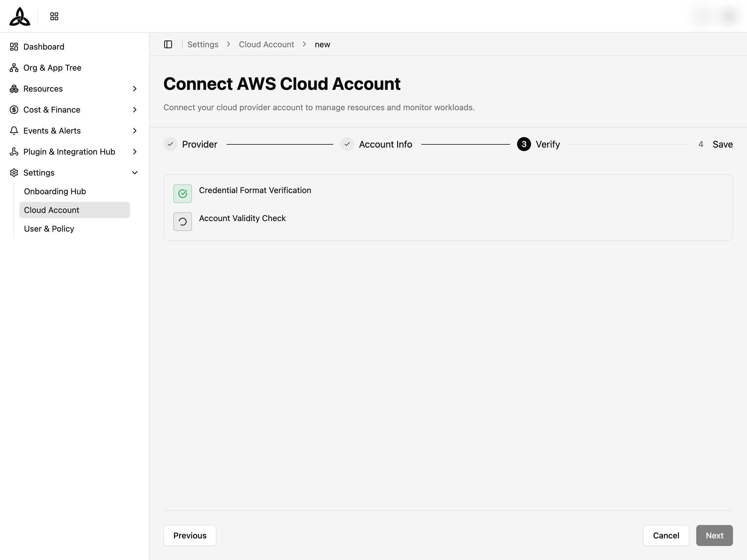This screenshot has height=560, width=747.
Task: Click the Cancel button
Action: (x=666, y=535)
